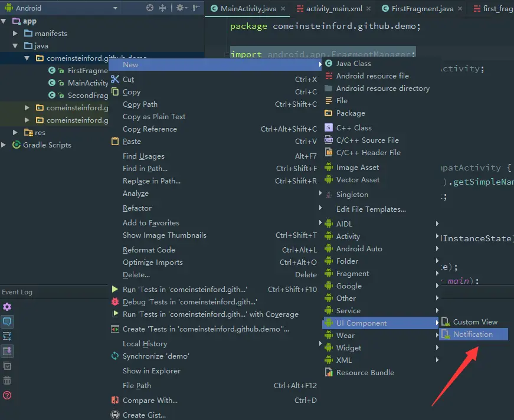Expand the res folder
This screenshot has width=514, height=420.
coord(15,132)
